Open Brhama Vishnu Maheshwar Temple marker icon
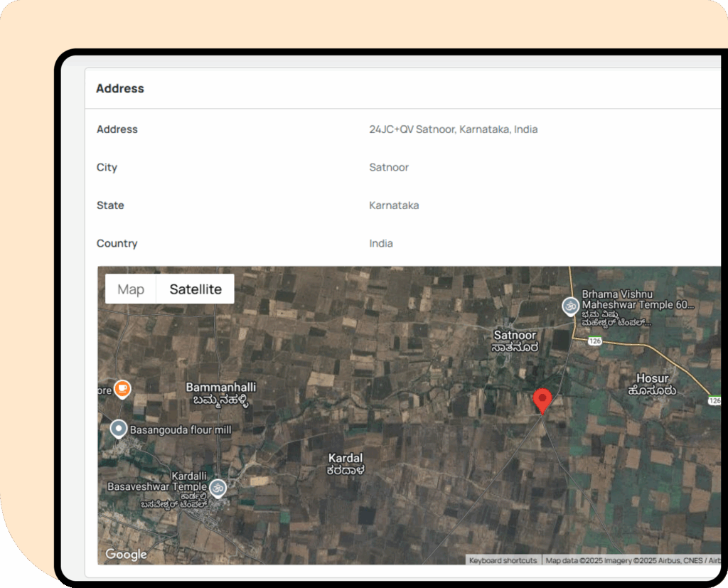Screen dimensions: 728x588 571,307
